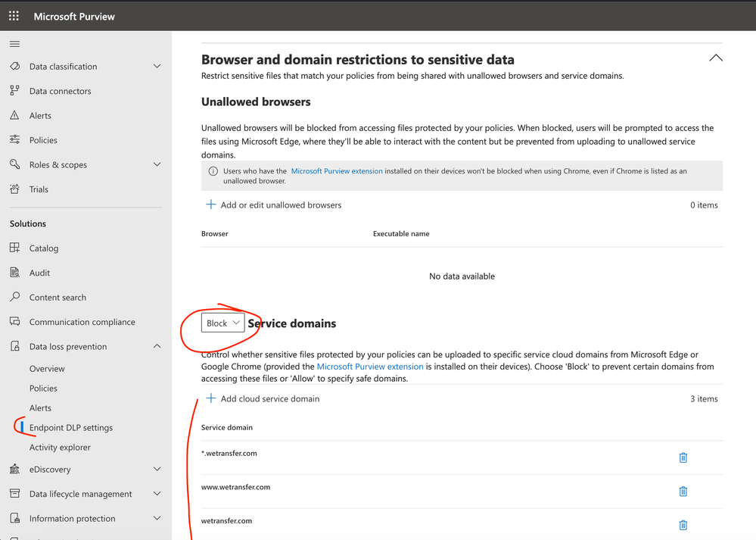Expand the eDiscovery chevron

click(x=157, y=469)
